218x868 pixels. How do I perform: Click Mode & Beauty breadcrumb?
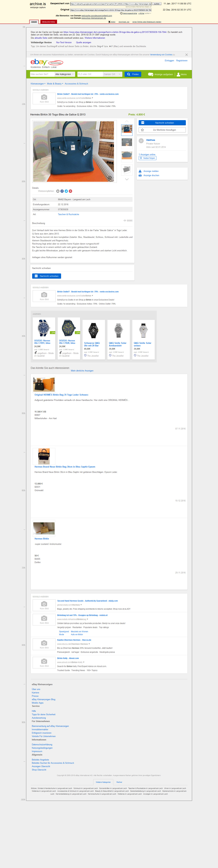54,84
